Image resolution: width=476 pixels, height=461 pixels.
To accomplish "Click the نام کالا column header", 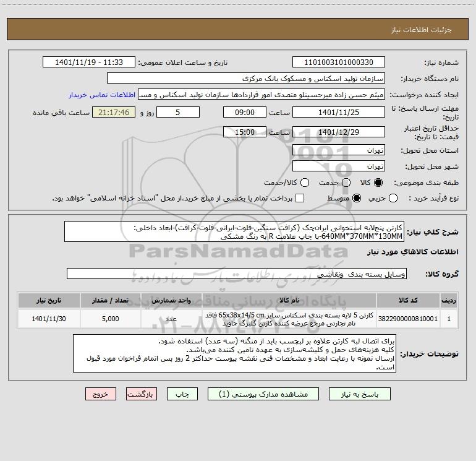I will point(289,300).
